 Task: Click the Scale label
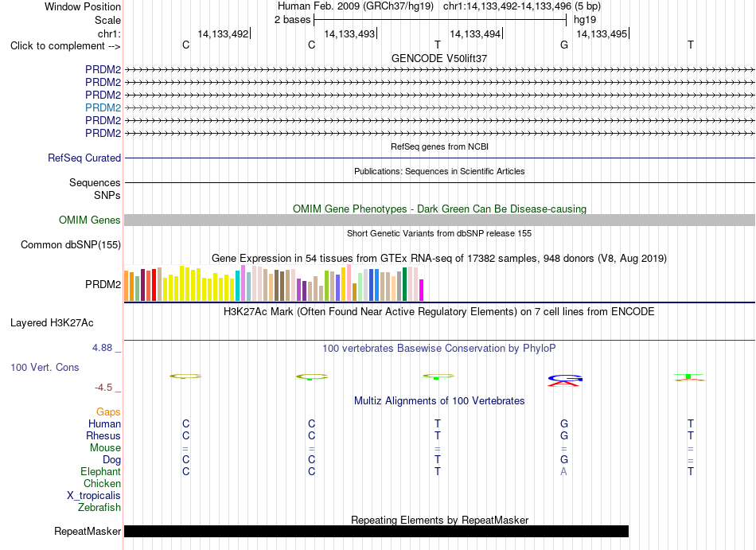tap(107, 20)
